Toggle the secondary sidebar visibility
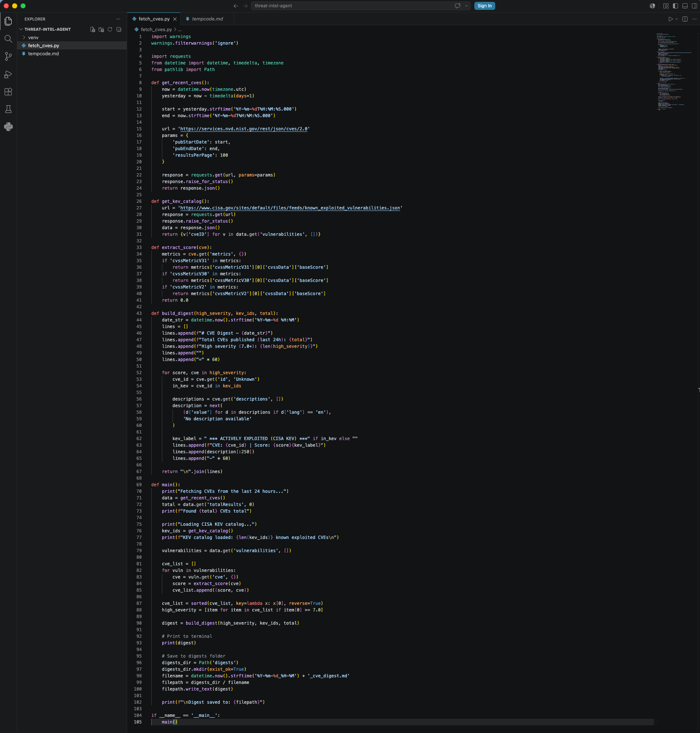700x733 pixels. tap(695, 6)
